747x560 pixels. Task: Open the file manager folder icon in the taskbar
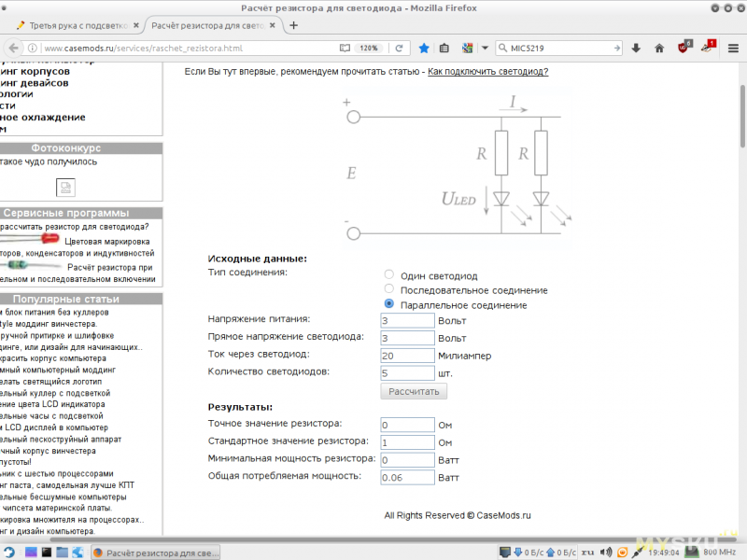pos(62,553)
